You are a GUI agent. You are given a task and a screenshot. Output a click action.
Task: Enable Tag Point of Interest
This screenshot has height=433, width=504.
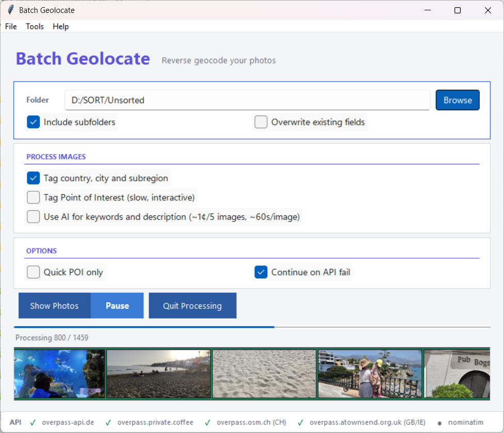click(33, 197)
